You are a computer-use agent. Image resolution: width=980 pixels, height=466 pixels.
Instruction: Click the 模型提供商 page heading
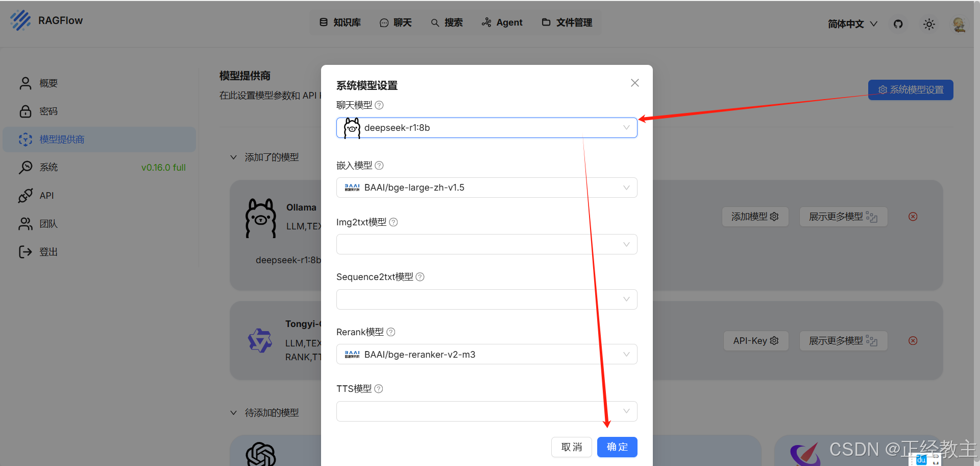(245, 76)
